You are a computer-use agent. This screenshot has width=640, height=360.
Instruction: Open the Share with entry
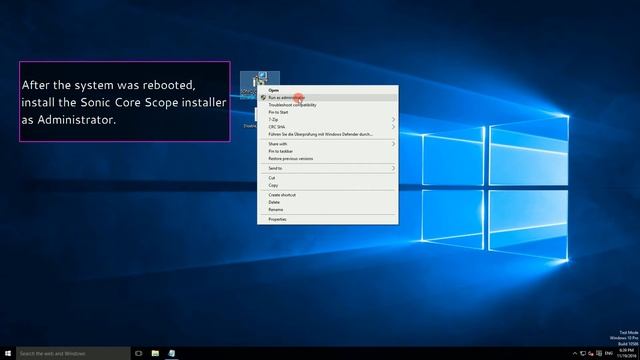(328, 144)
